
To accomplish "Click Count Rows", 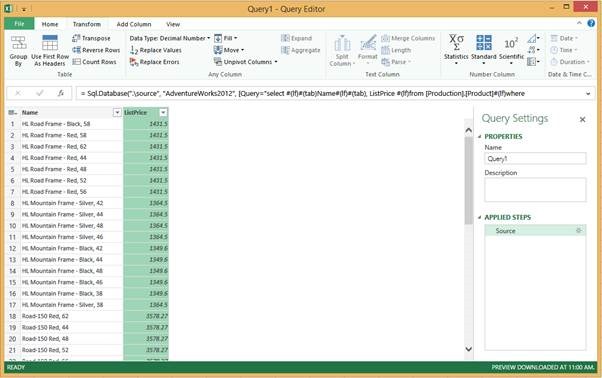I will tap(94, 61).
